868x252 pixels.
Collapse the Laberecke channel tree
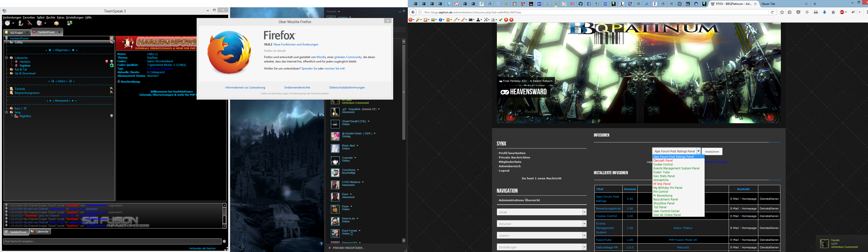[x=6, y=58]
